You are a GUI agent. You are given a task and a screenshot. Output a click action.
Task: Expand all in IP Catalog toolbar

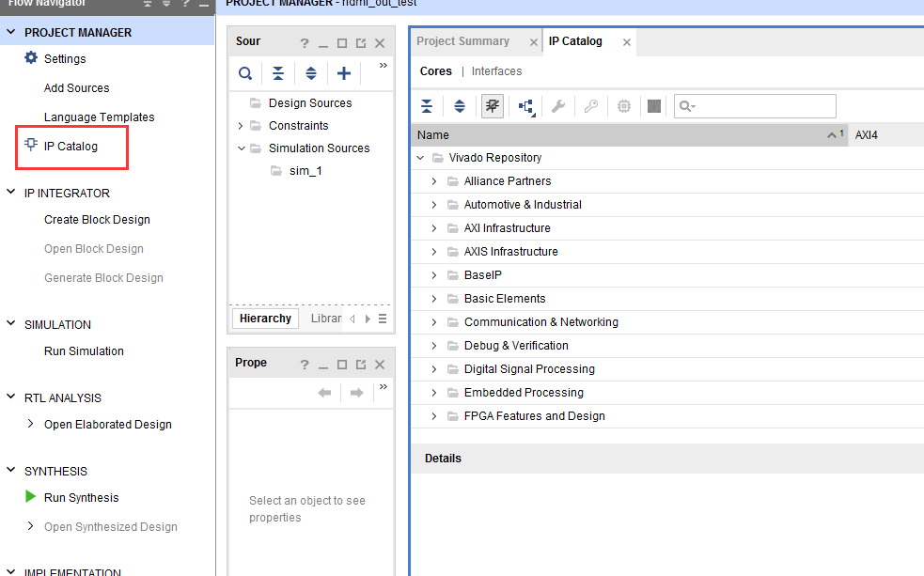coord(460,106)
